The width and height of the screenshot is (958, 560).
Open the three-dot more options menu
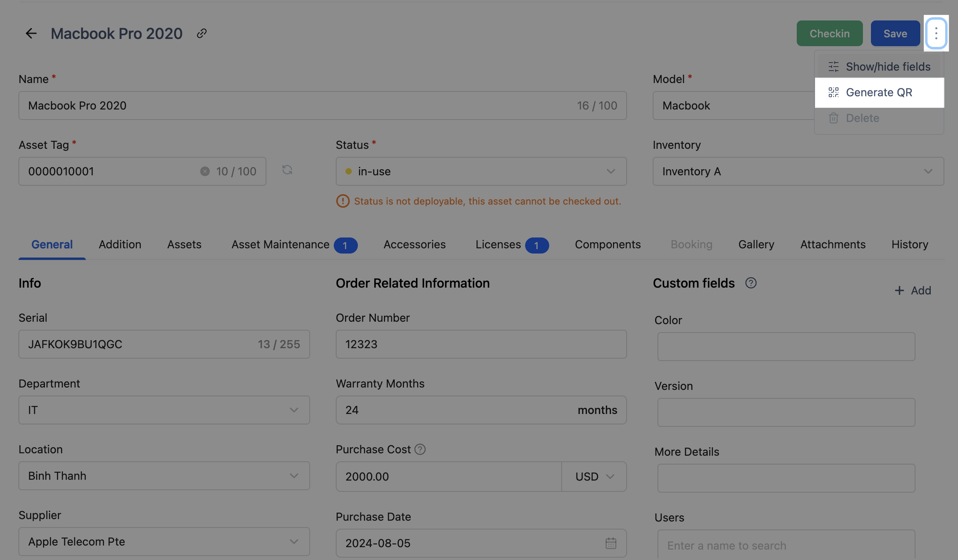click(936, 33)
